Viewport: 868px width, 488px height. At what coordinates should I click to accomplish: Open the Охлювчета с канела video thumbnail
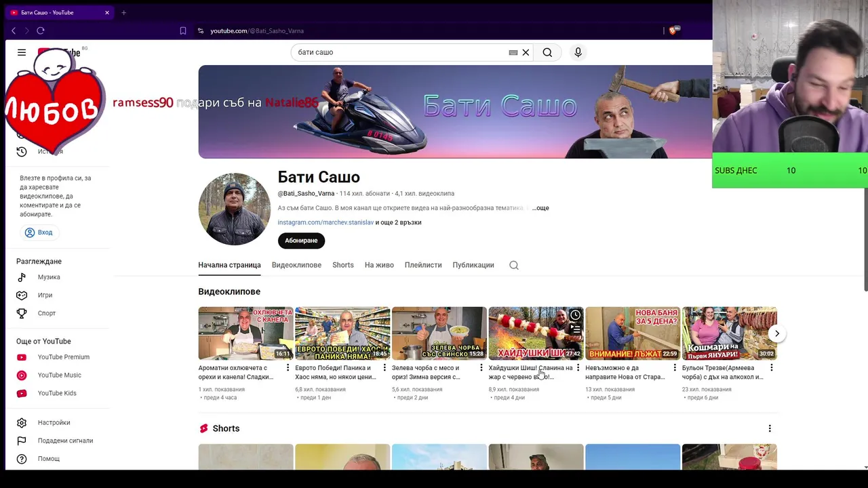[x=245, y=333]
